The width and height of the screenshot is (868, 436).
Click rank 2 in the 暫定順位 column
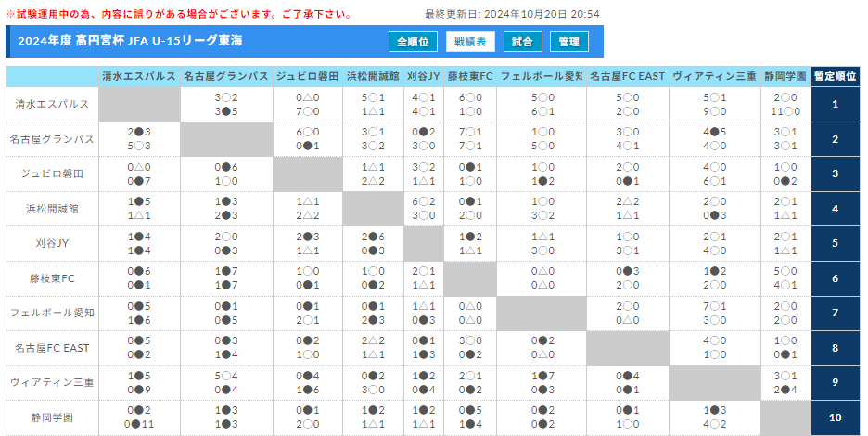coord(835,139)
